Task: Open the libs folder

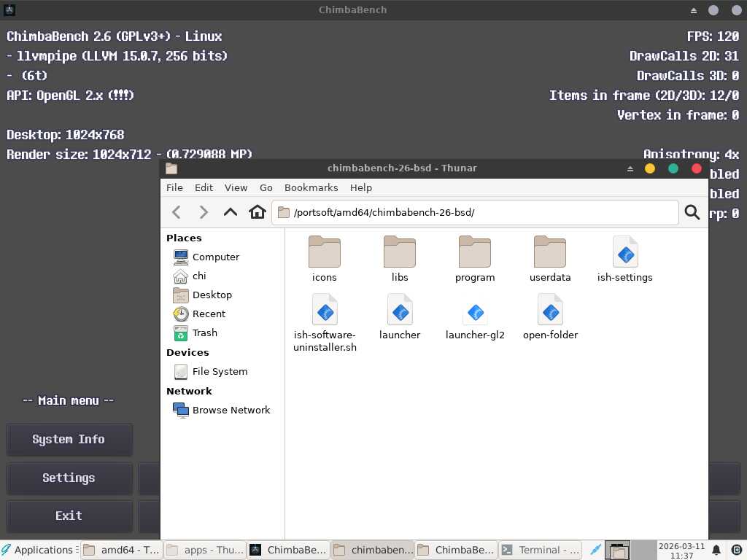Action: [400, 259]
